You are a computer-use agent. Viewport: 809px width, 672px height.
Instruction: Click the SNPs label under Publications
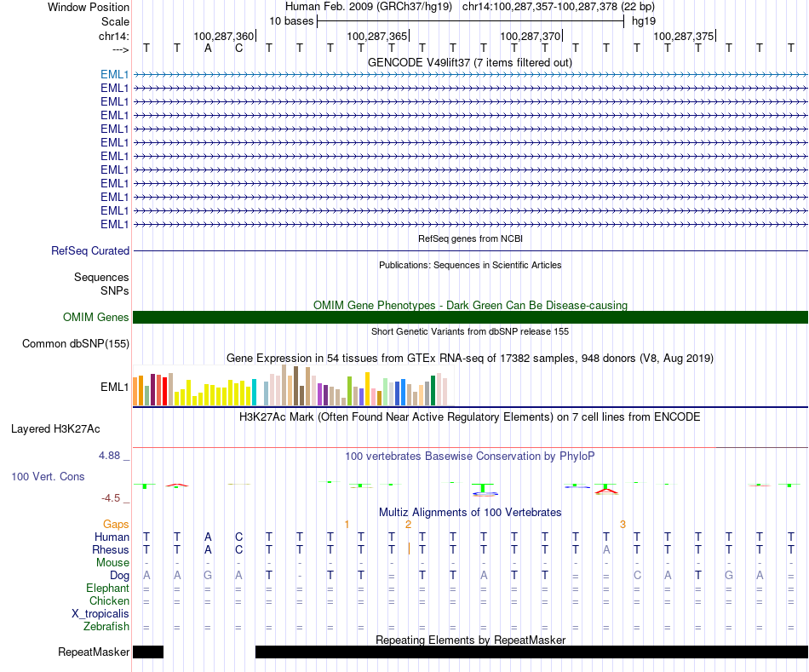point(115,290)
